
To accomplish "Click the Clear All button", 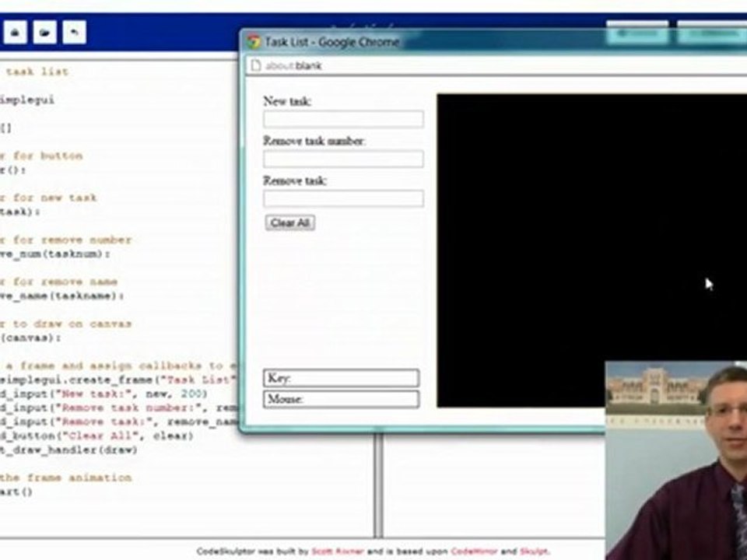I will [x=289, y=223].
